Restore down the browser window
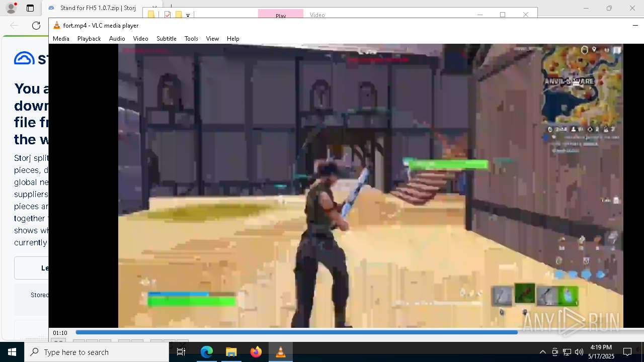 (x=609, y=8)
